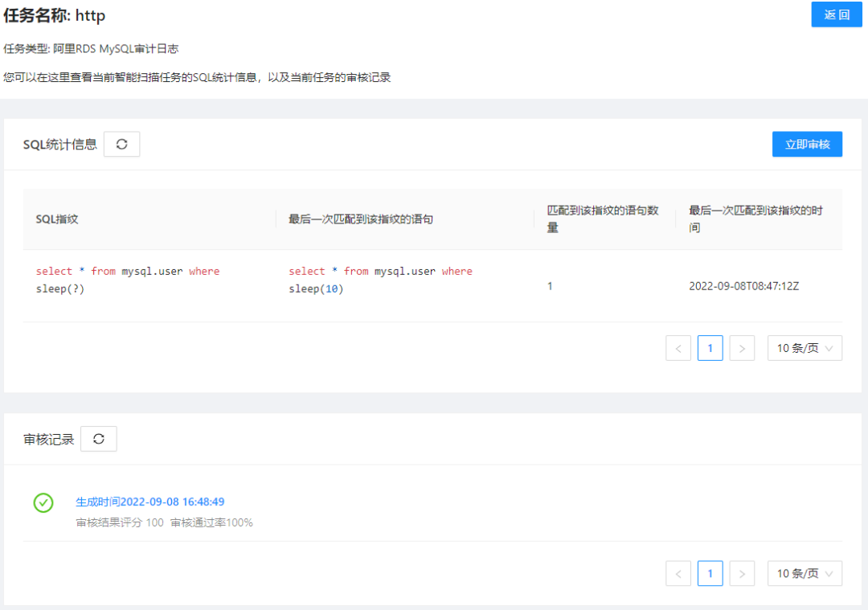Refresh the SQL统计信息 section
Viewport: 868px width, 610px height.
coord(122,145)
